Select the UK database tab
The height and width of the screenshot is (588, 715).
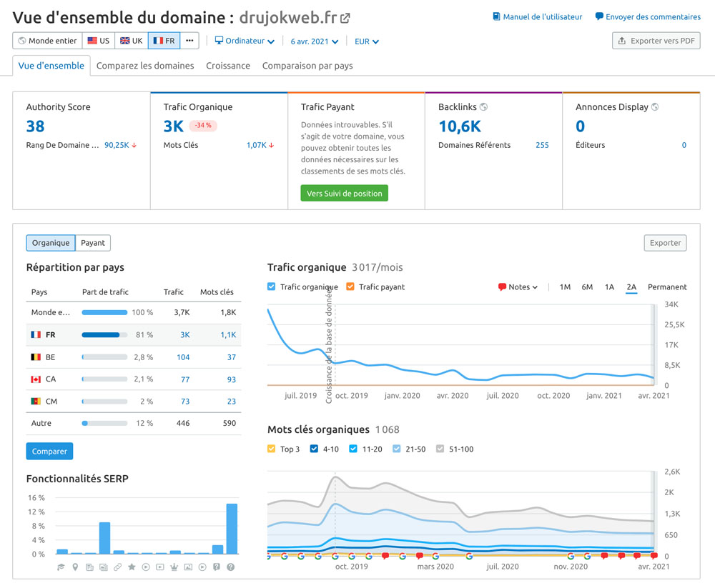(132, 41)
